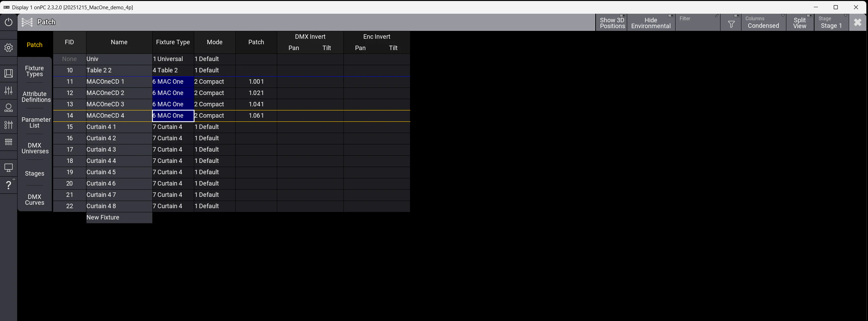Click the Patch column header
868x321 pixels.
[x=256, y=42]
